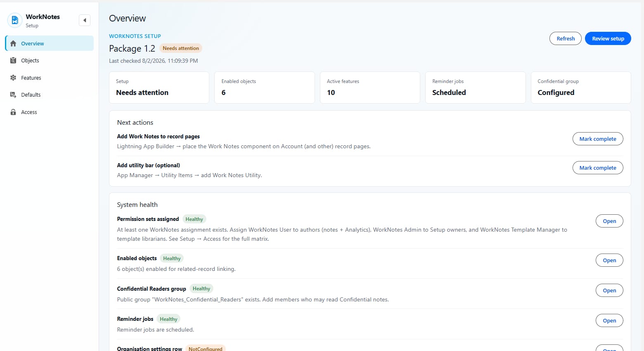This screenshot has height=351, width=644.
Task: Click the 'Needs attention' badge beside Package 1.2
Action: [x=181, y=48]
